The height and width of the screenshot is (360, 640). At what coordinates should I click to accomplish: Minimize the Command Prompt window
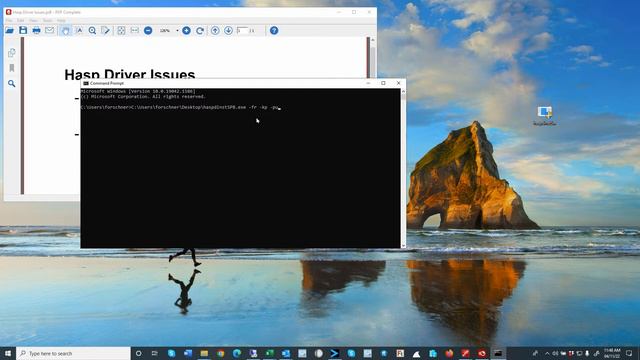pos(368,83)
